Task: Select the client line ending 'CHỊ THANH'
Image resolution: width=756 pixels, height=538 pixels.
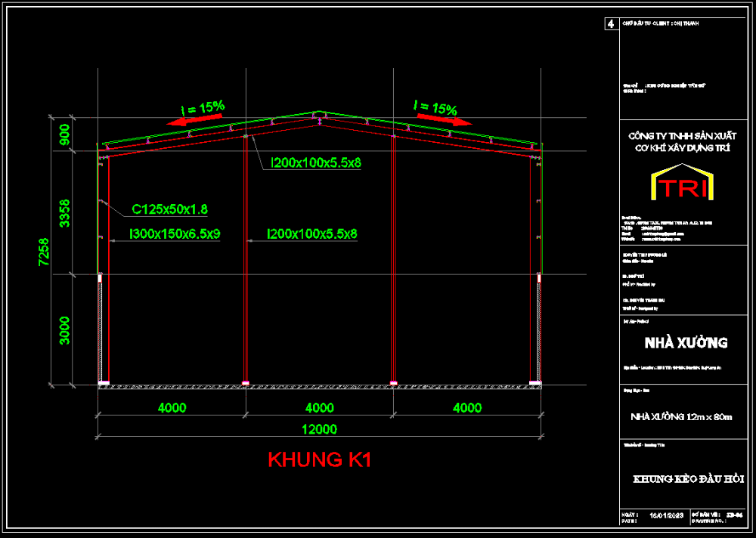Action: click(x=661, y=23)
